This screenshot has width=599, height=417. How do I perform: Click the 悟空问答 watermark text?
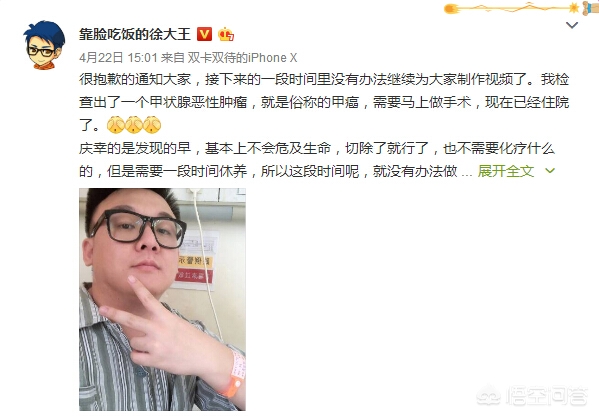[546, 396]
